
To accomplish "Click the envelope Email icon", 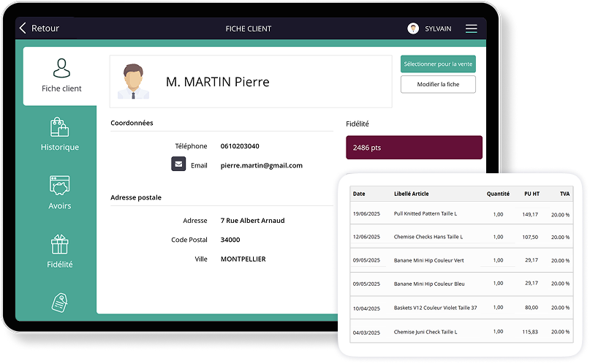I will tap(178, 164).
